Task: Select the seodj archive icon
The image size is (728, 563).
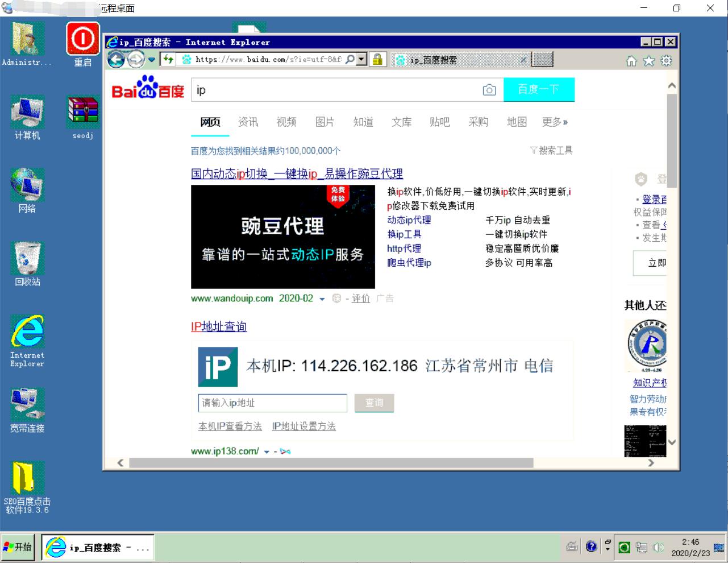Action: (83, 118)
